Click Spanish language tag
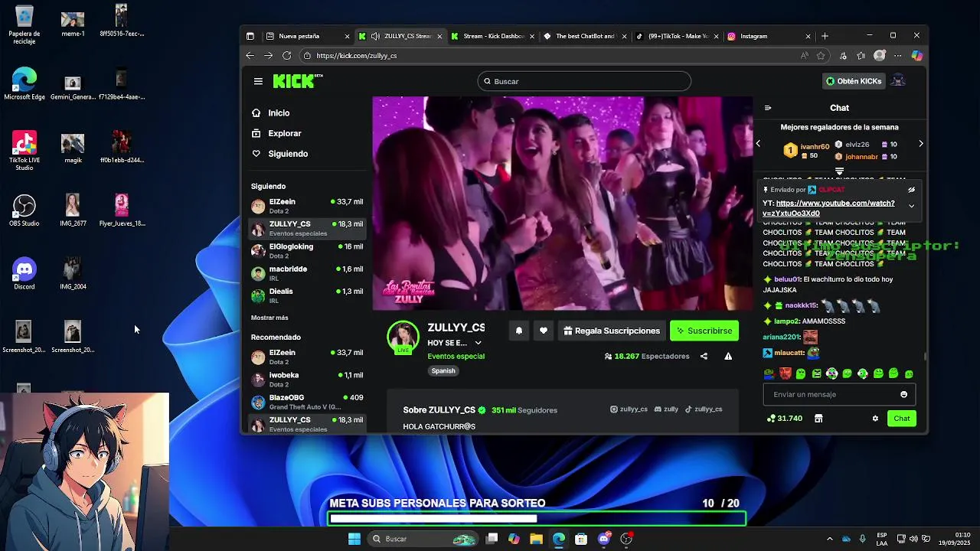This screenshot has height=551, width=980. pos(443,370)
